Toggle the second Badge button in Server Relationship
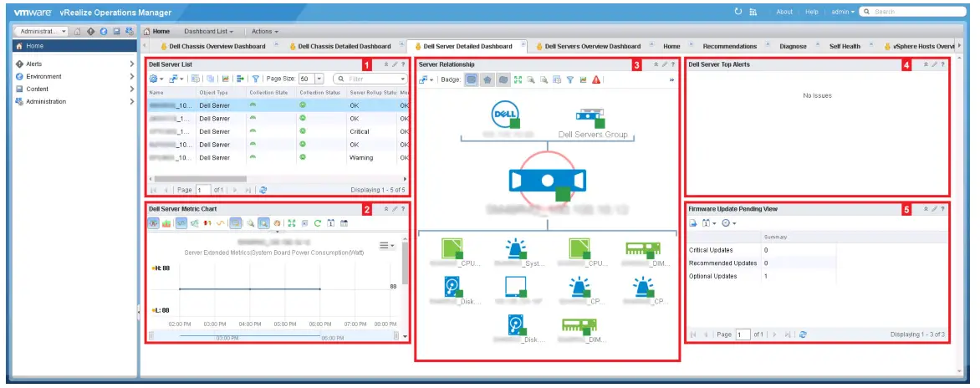Screen dimensions: 980x388 tap(487, 79)
